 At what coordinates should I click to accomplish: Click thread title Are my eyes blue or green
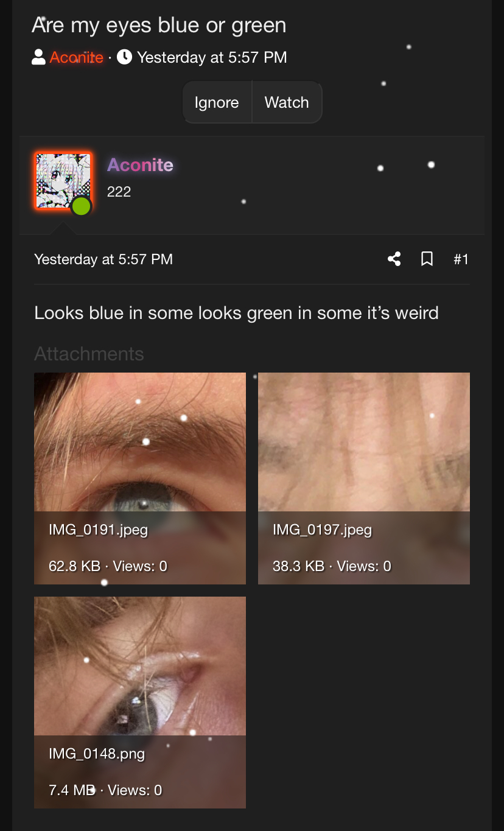(x=159, y=26)
